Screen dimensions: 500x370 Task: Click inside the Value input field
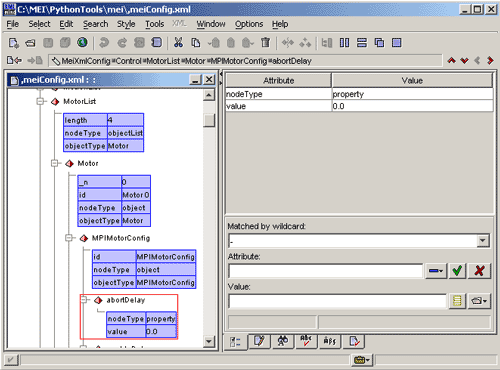337,301
